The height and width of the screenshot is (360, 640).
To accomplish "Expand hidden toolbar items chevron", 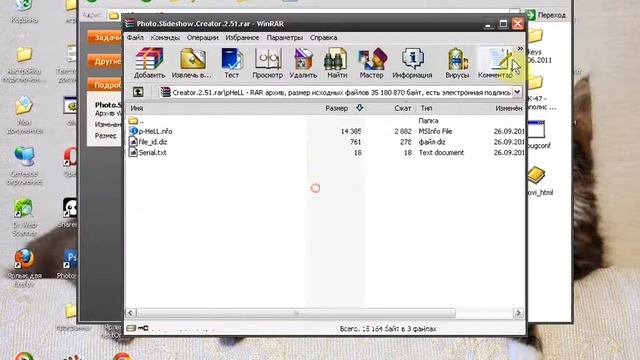I will pos(520,49).
